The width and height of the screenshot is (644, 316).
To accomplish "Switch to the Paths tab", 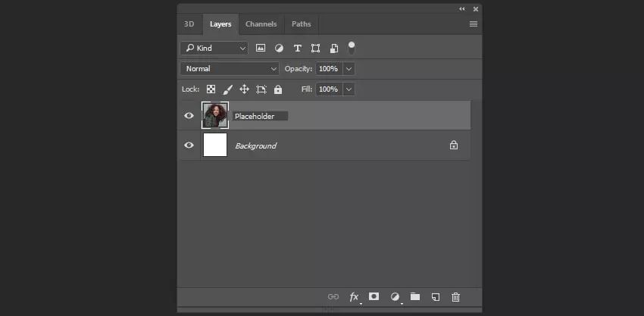I will [x=302, y=24].
